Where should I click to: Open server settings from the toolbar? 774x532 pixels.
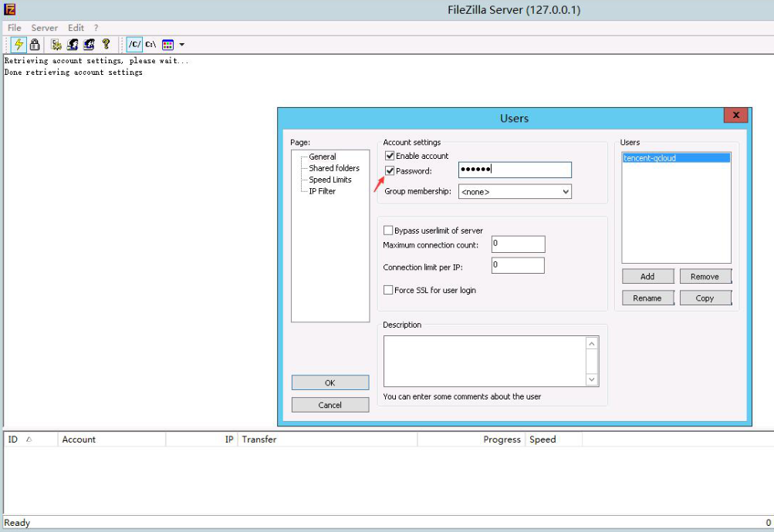coord(56,45)
